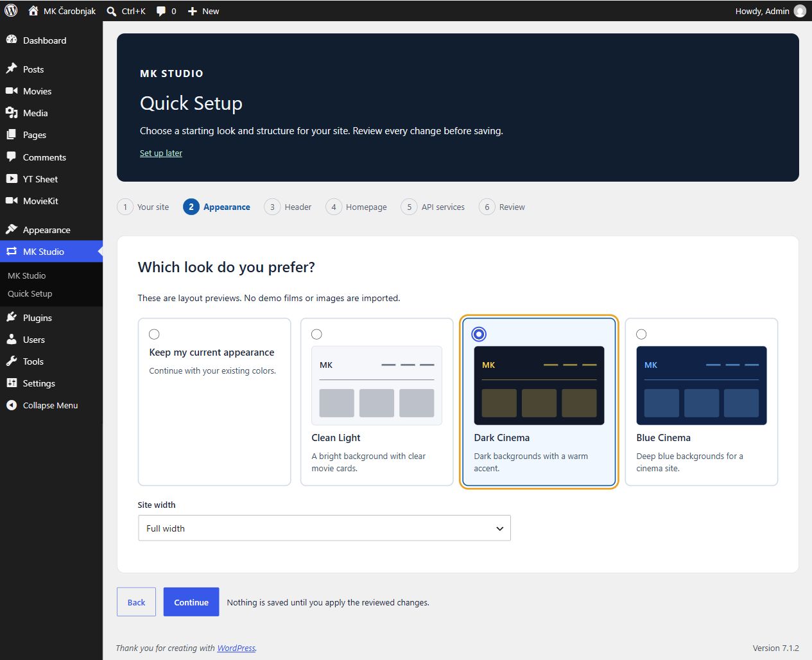Click the YT Sheet play icon

pyautogui.click(x=12, y=178)
